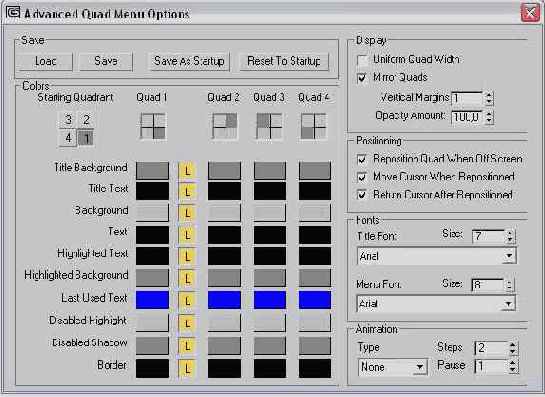Click the Title Font Size field
This screenshot has width=545, height=397.
[x=488, y=236]
